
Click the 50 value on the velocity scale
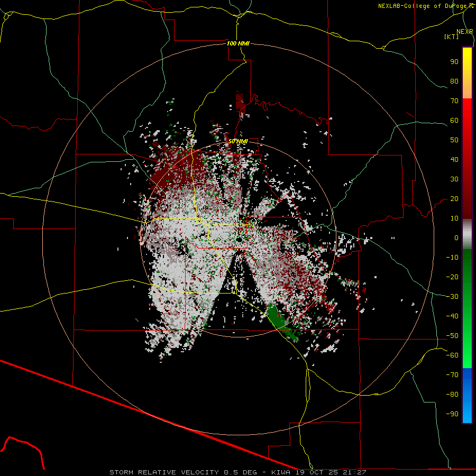point(454,140)
